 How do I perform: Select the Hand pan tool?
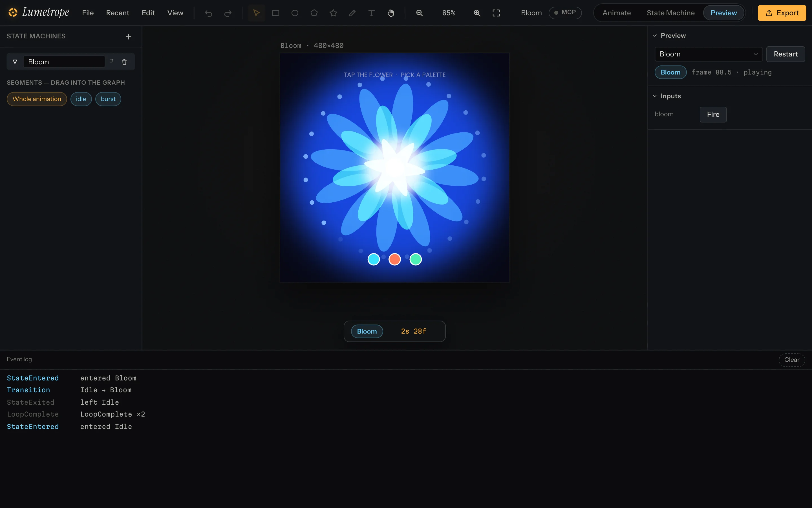click(391, 13)
